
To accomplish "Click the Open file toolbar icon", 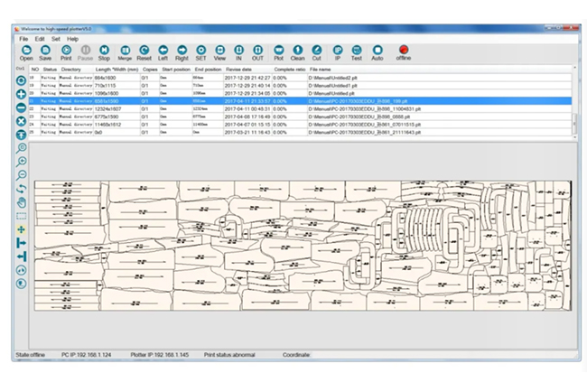I will (26, 51).
